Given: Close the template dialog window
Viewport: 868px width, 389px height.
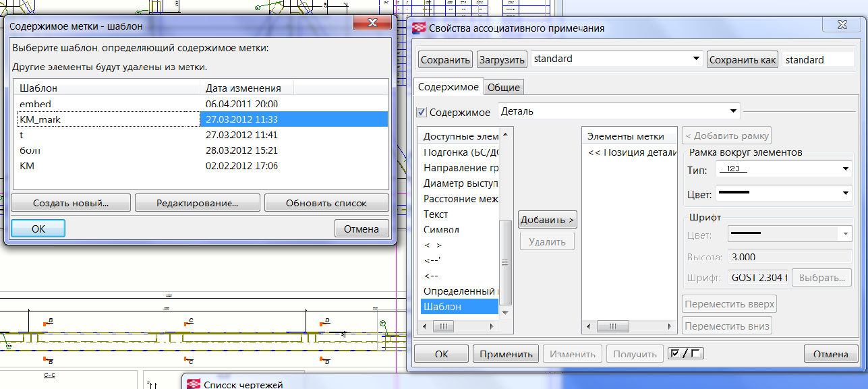Looking at the screenshot, I should [x=372, y=22].
